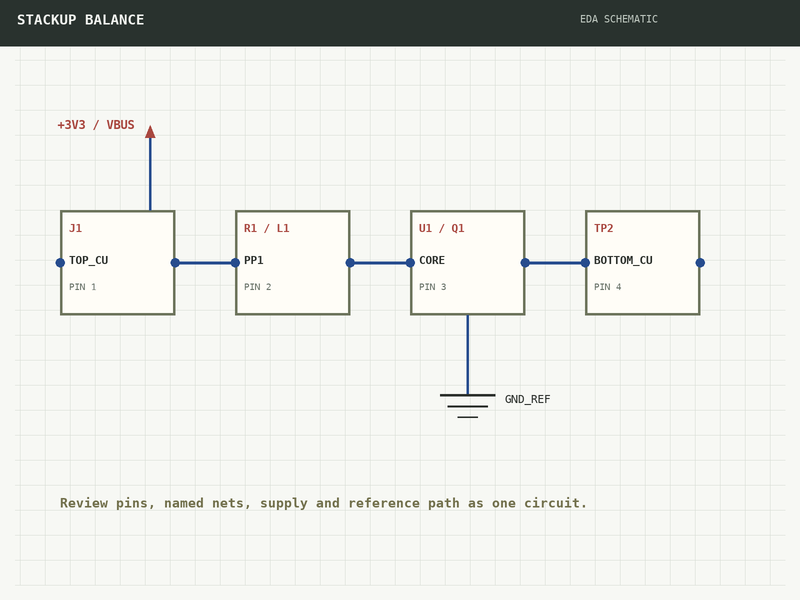Click the CORE label
Viewport: 800px width, 600px height.
point(432,260)
